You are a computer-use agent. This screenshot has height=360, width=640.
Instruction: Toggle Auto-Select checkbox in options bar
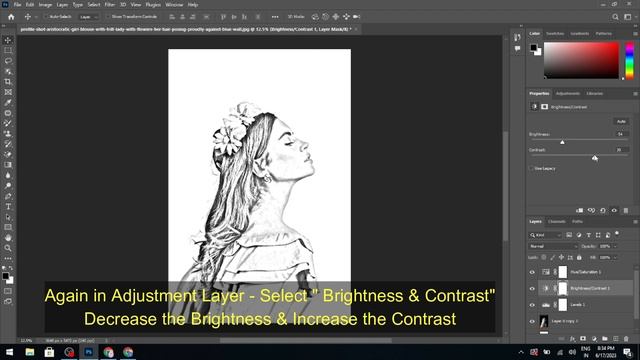click(x=46, y=17)
